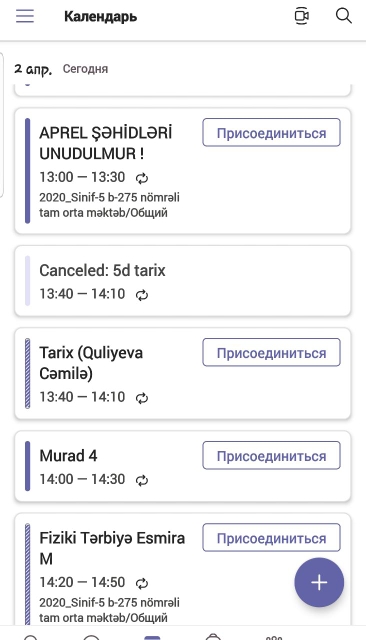Open the Canceled: 5d tarix event card
Image resolution: width=366 pixels, height=640 pixels.
pos(183,281)
